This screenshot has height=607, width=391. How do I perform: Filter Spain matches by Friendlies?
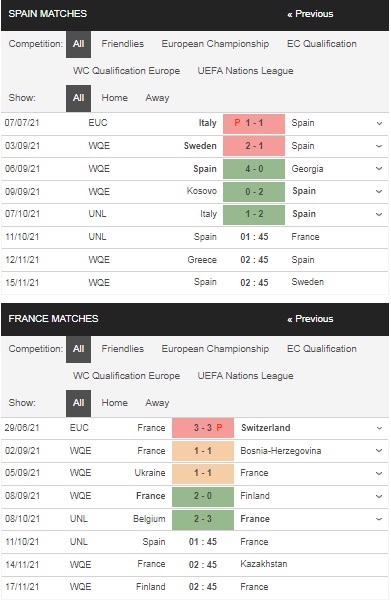pyautogui.click(x=122, y=44)
